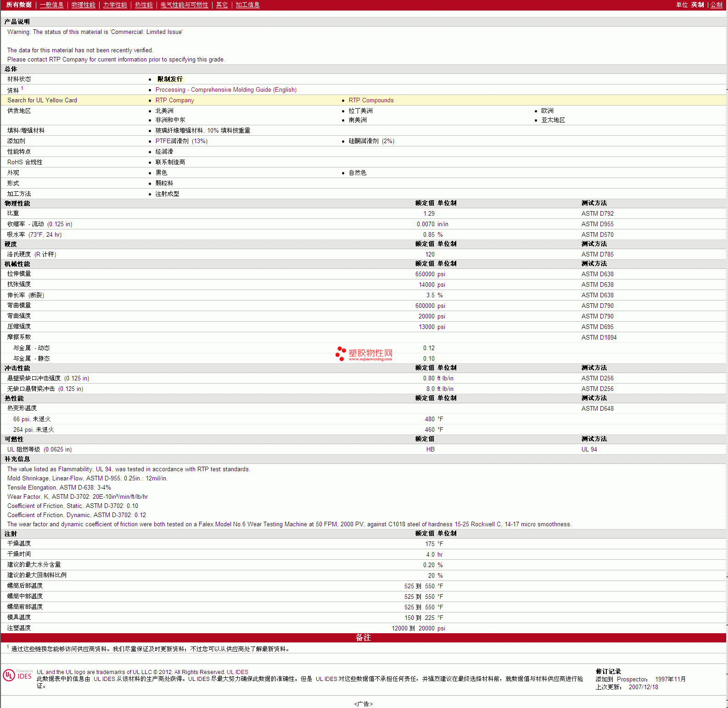Click the 备注 red banner heading
The width and height of the screenshot is (728, 708).
click(x=363, y=638)
